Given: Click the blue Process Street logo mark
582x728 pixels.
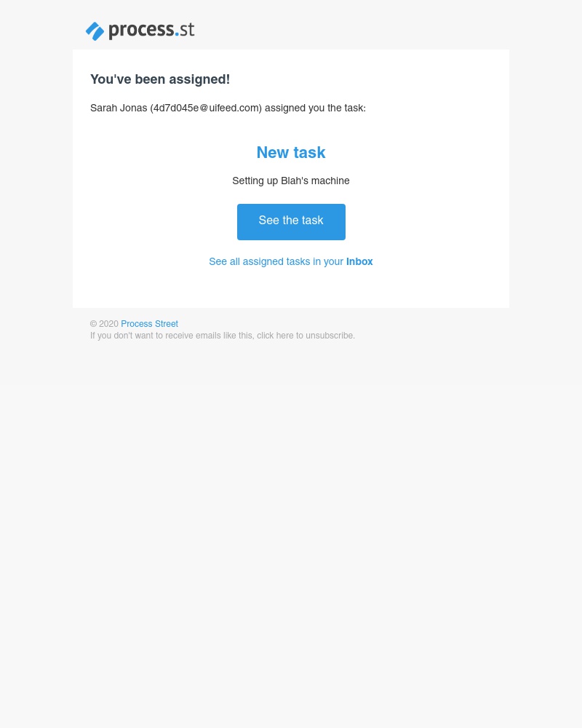Looking at the screenshot, I should tap(95, 31).
